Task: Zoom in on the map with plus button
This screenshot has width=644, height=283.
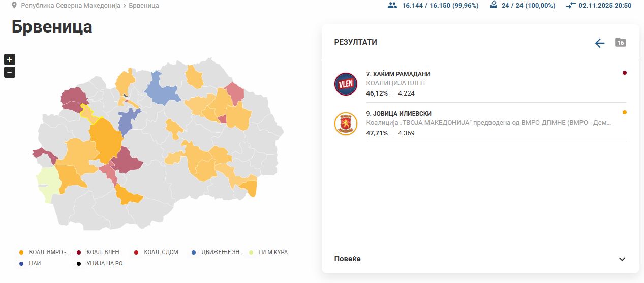Action: click(x=10, y=59)
